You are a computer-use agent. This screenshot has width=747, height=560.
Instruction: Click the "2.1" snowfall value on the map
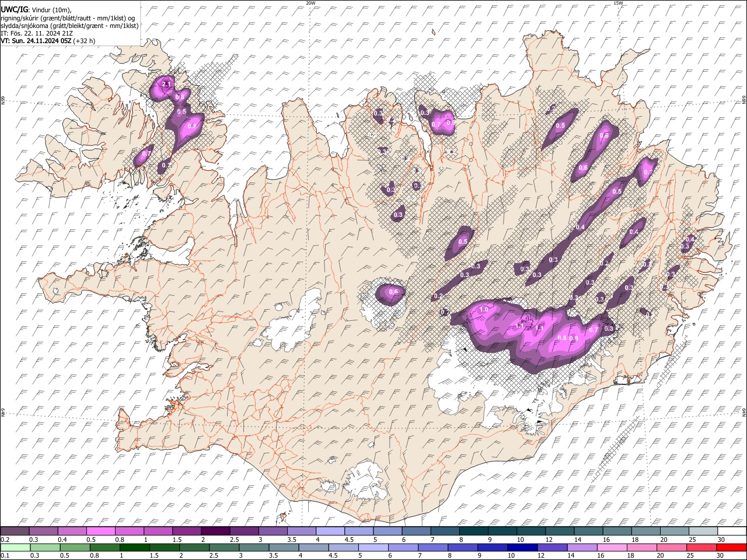pos(166,85)
